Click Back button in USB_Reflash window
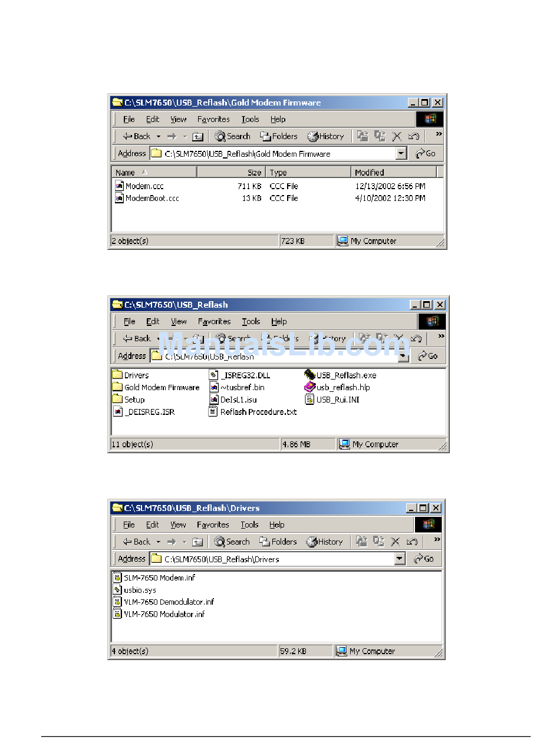This screenshot has width=560, height=752. point(137,338)
